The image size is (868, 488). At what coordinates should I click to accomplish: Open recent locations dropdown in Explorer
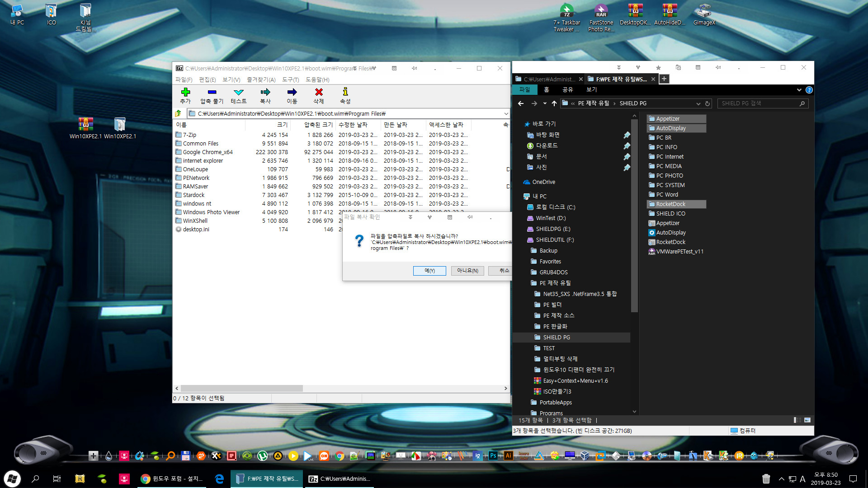click(545, 103)
